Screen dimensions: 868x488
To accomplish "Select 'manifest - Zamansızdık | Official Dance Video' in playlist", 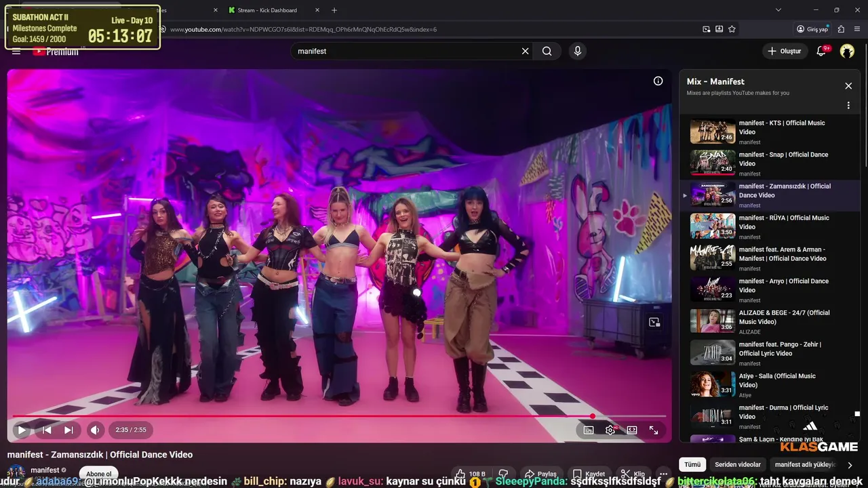I will click(x=770, y=195).
